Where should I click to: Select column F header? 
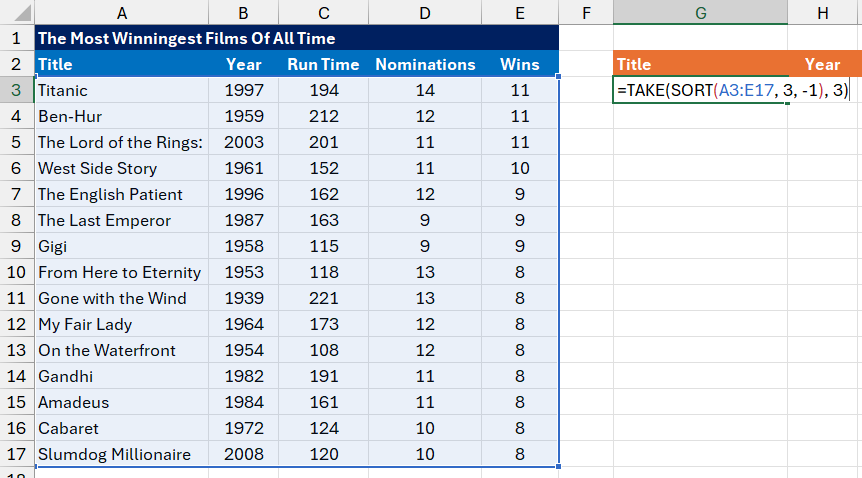tap(586, 13)
